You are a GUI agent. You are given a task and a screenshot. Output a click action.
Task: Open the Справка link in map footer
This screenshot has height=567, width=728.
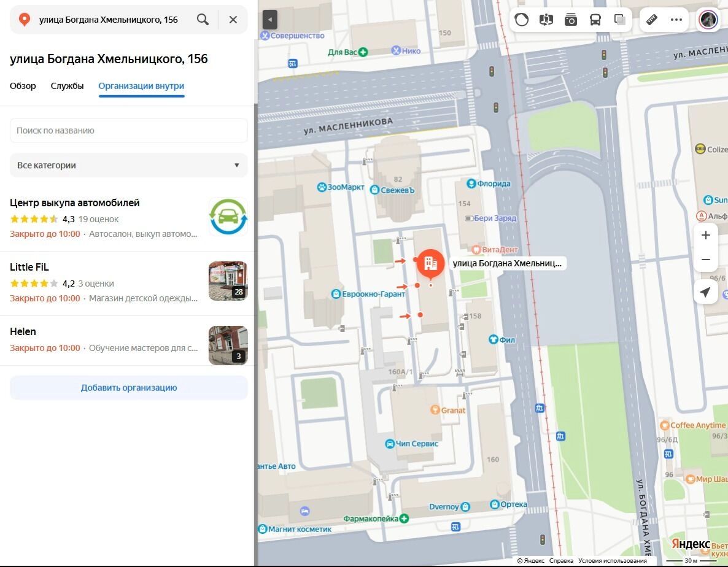point(561,560)
